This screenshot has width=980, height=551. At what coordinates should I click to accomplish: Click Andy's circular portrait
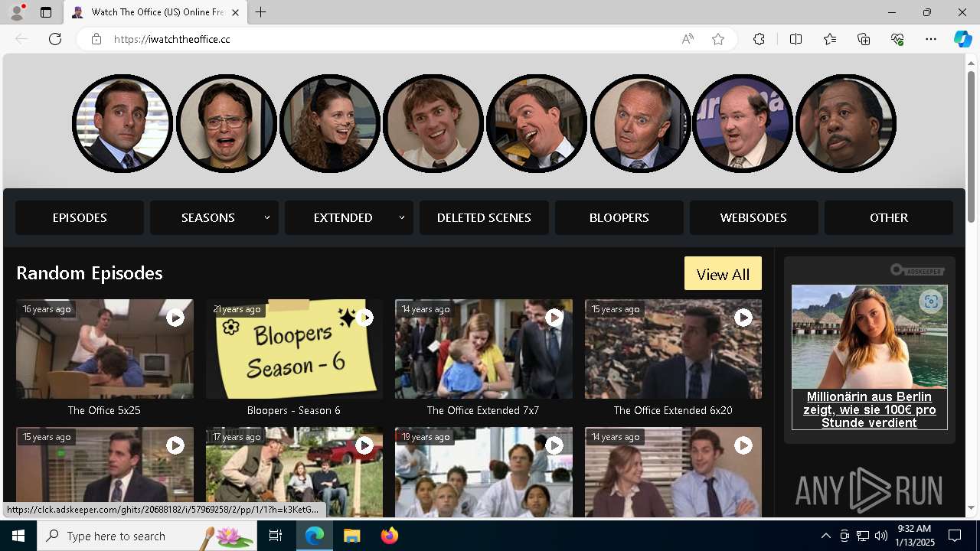pos(537,123)
